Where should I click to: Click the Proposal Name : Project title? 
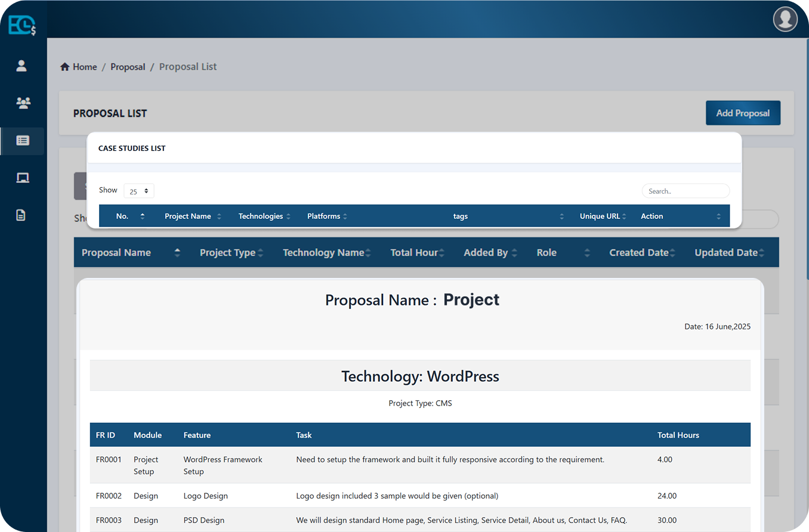tap(412, 299)
